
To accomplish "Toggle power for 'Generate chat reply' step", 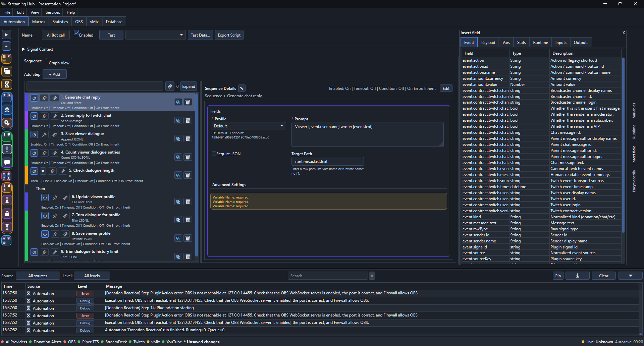I will (x=34, y=98).
